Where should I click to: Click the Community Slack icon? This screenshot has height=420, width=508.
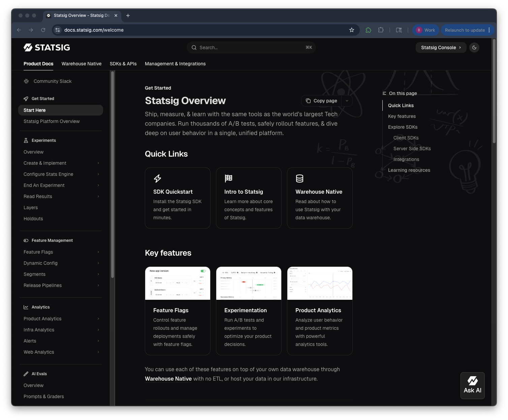(26, 81)
